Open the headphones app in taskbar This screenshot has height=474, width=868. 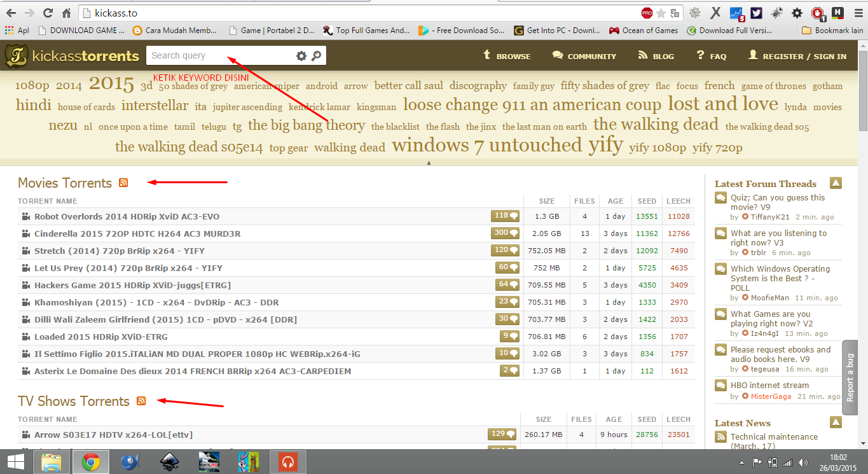point(288,462)
